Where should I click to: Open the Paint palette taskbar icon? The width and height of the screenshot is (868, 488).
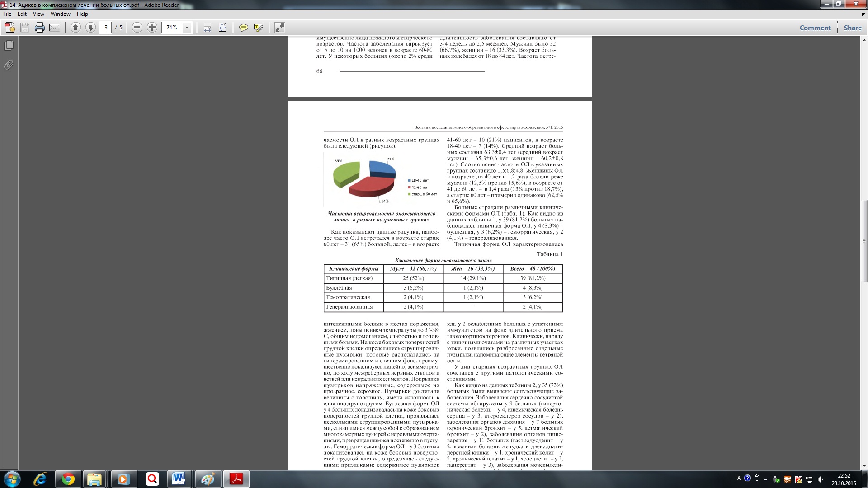208,479
